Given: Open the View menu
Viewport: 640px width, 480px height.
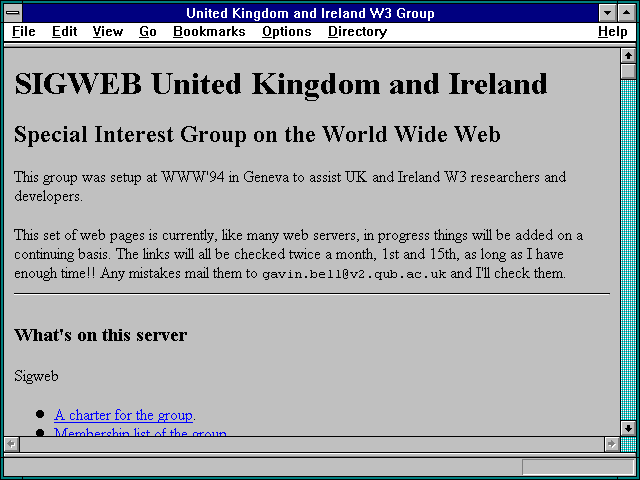Looking at the screenshot, I should tap(108, 31).
